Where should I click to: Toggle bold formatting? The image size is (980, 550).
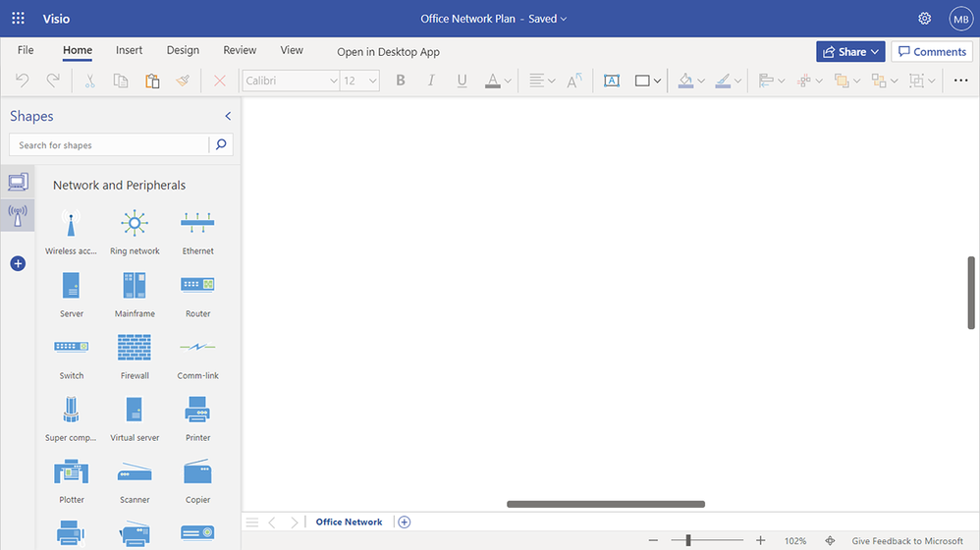coord(401,81)
